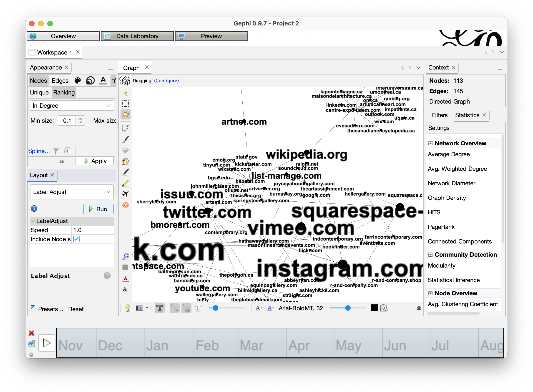Open node size attribute icon
Viewport: 533px width, 392px height.
click(90, 80)
